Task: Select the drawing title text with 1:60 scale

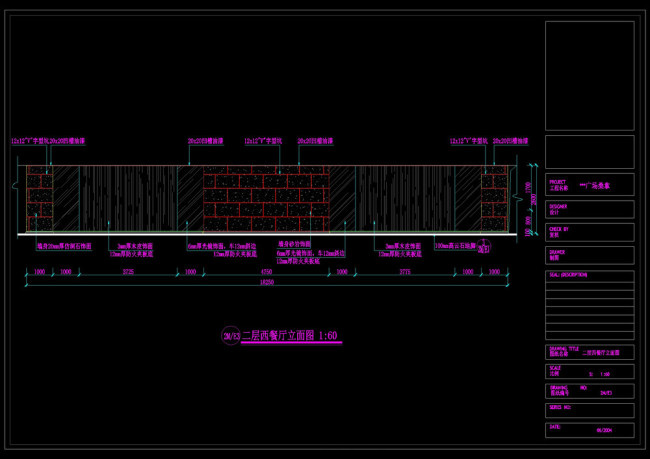Action: (292, 337)
